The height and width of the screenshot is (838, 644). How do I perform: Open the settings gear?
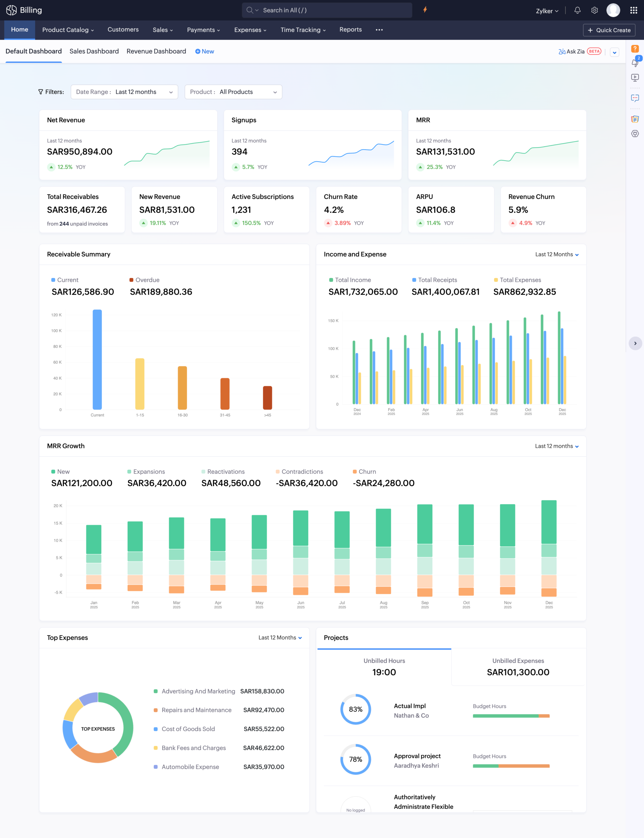coord(594,10)
